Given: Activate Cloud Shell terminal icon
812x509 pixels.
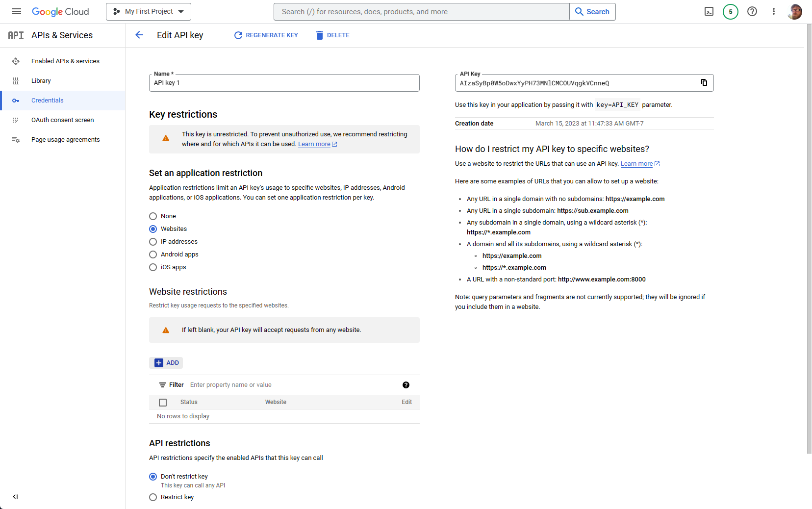Looking at the screenshot, I should click(709, 12).
